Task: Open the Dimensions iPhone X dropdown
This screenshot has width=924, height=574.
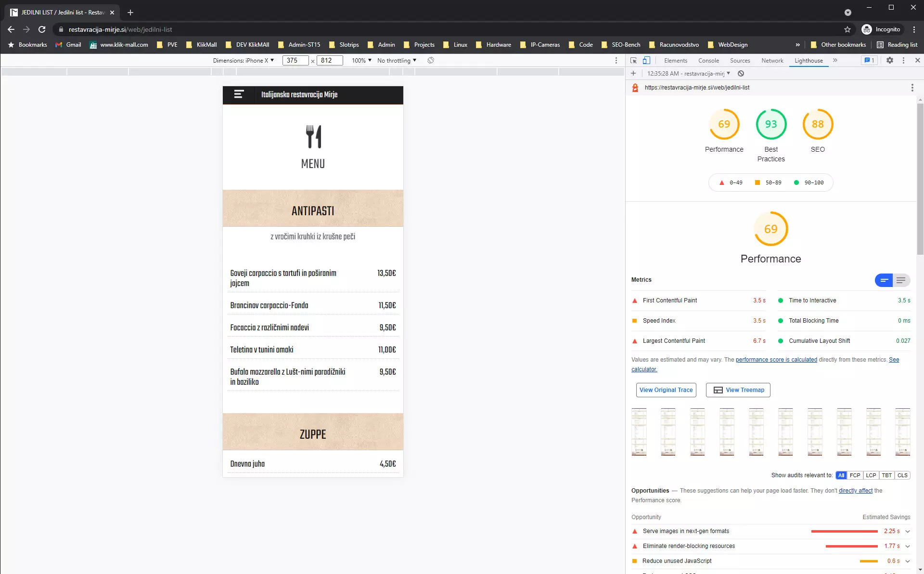Action: (244, 61)
